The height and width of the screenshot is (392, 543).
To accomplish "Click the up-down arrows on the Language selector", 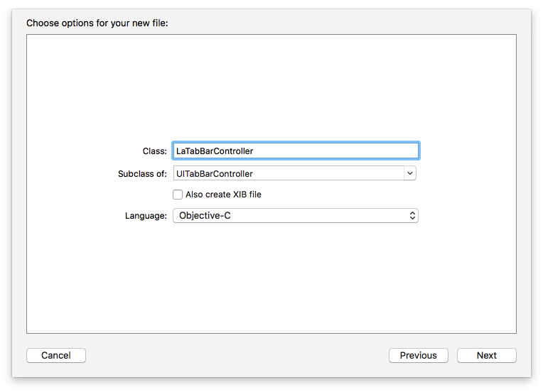I will [412, 215].
